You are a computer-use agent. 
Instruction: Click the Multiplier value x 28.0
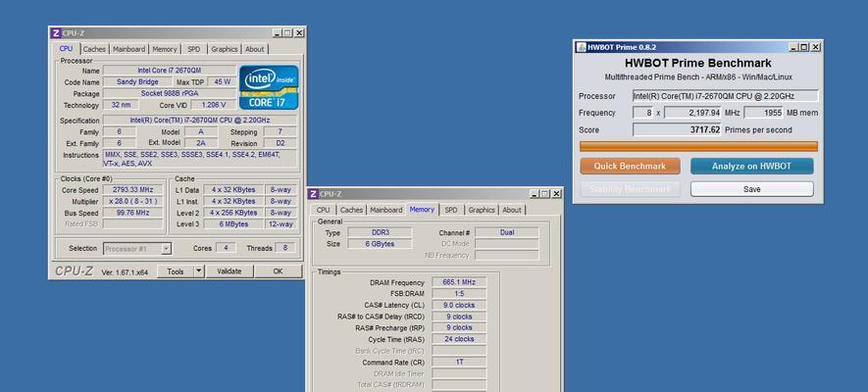pos(132,201)
